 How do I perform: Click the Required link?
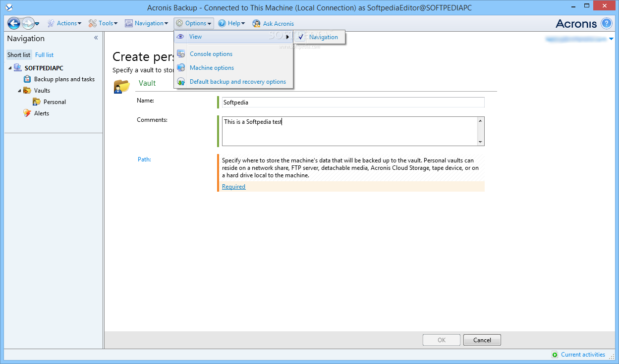(x=233, y=187)
